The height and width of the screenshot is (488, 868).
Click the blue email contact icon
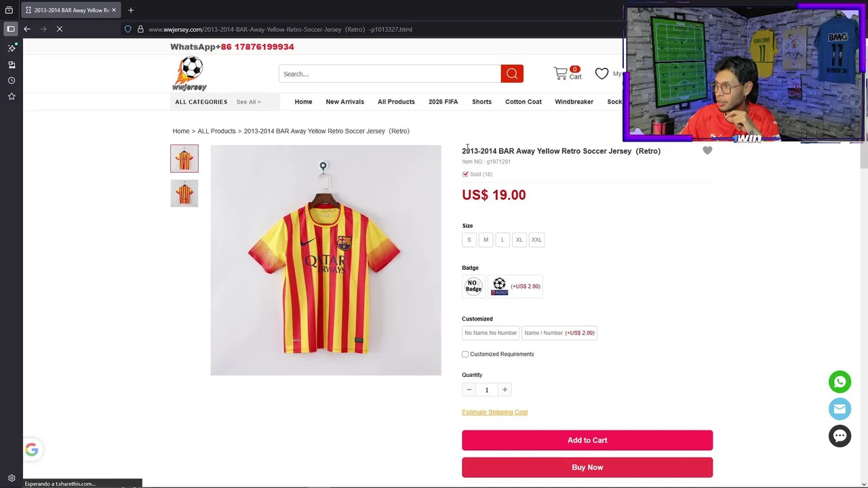pos(840,409)
